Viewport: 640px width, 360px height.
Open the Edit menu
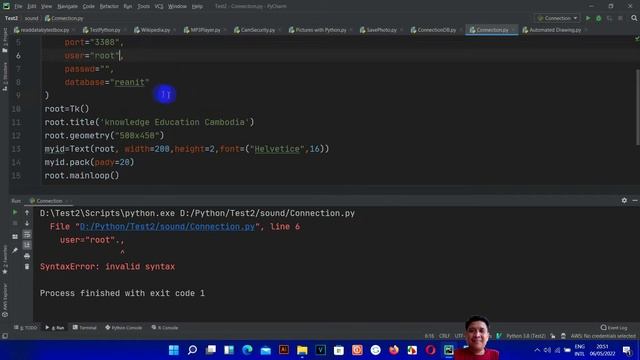32,6
